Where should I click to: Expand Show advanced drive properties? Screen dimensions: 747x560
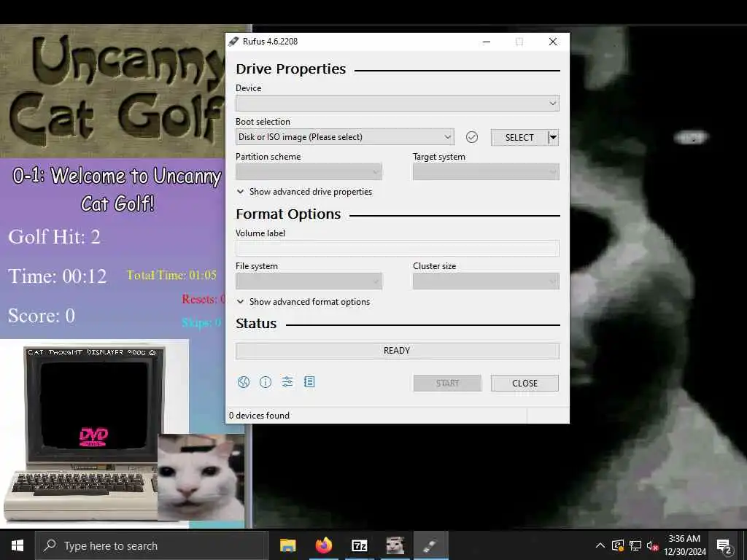click(x=304, y=192)
